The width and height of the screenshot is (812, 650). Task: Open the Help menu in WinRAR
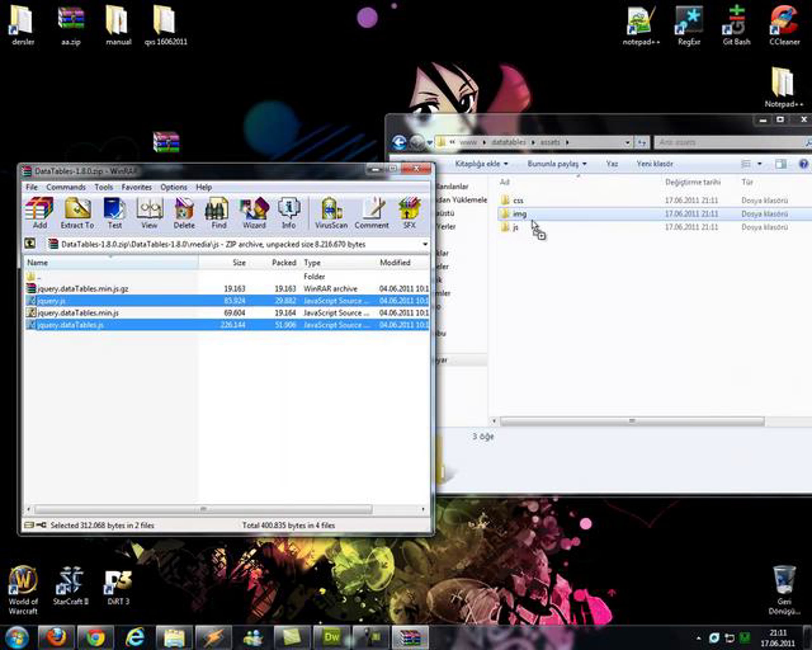pos(204,187)
